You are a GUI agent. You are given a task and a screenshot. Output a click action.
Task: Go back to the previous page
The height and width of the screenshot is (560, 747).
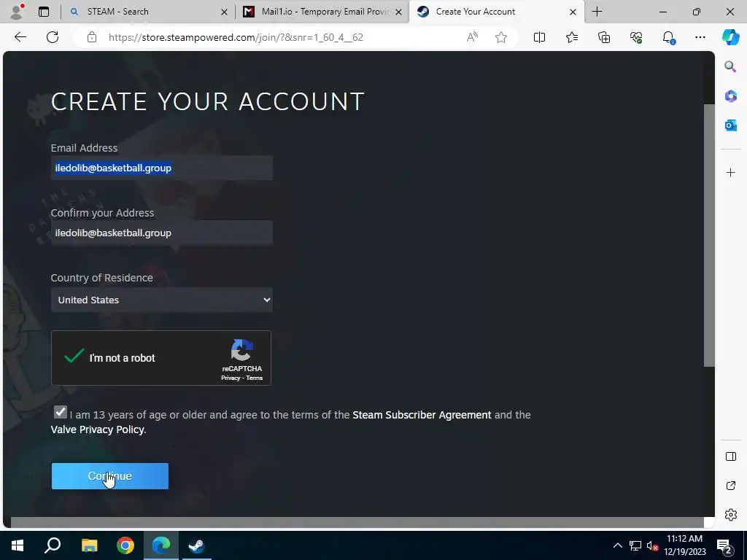pyautogui.click(x=20, y=37)
